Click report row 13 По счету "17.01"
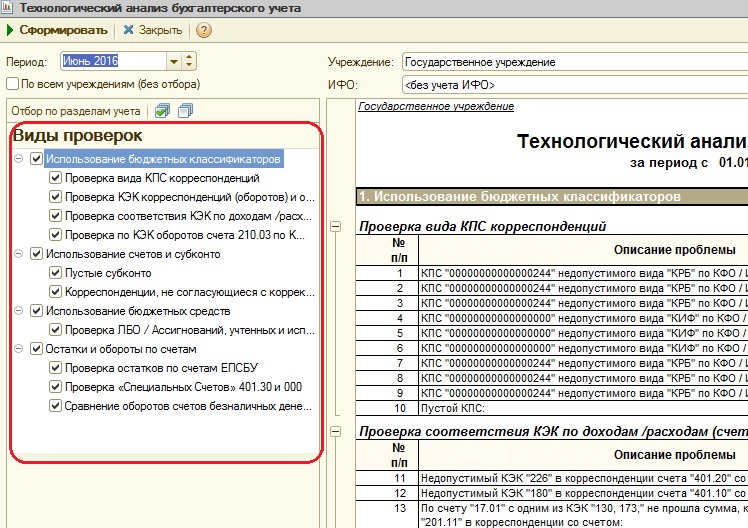 click(x=583, y=515)
